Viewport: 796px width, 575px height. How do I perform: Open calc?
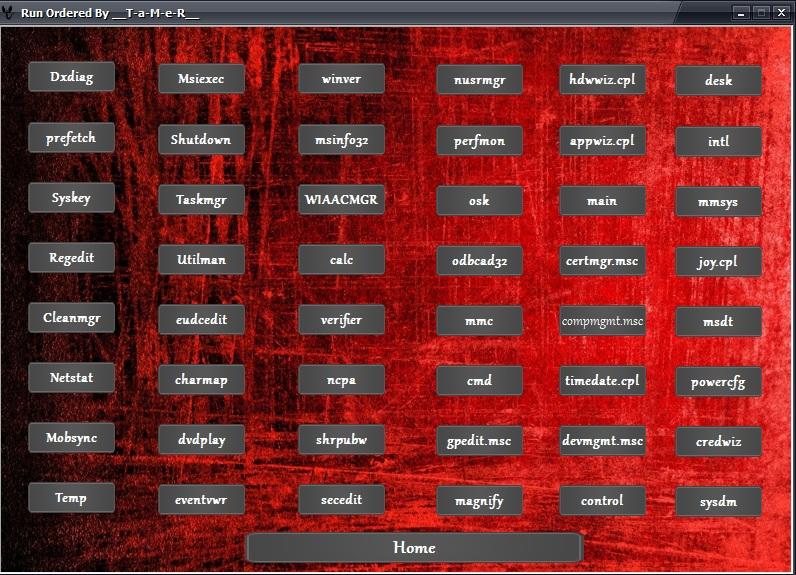[342, 260]
